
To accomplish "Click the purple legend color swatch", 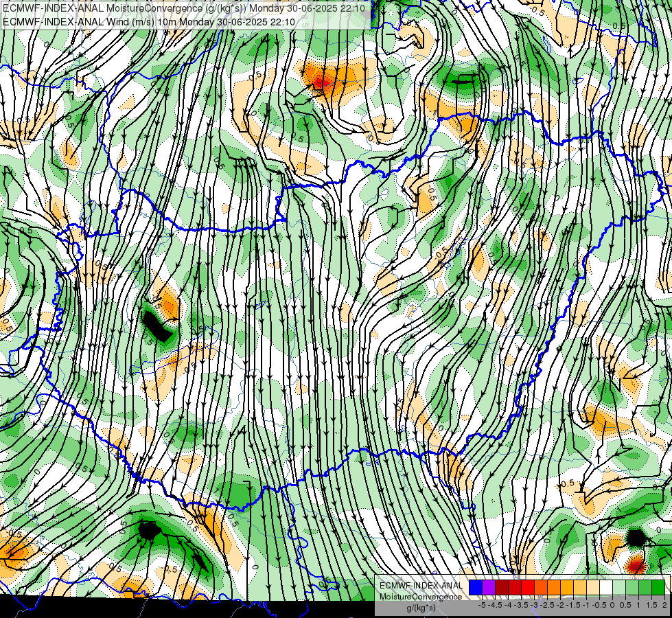I will click(x=489, y=587).
